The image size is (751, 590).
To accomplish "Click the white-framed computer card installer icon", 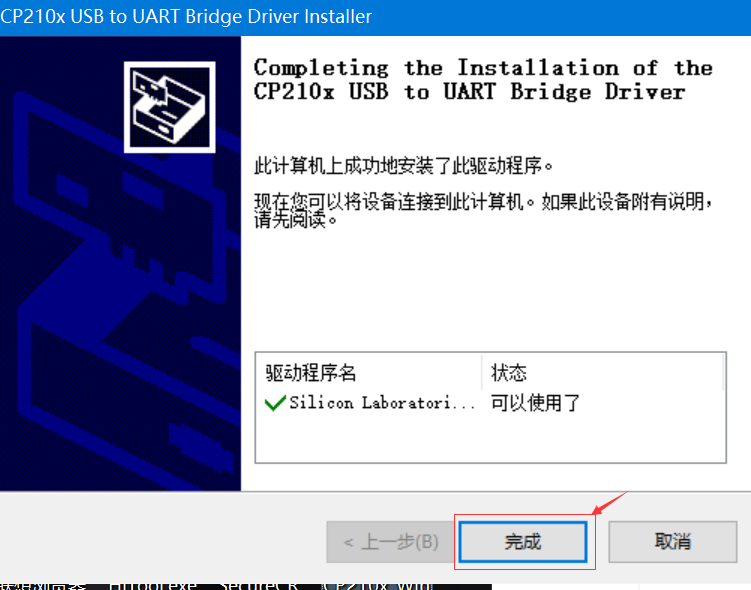I will pyautogui.click(x=170, y=107).
